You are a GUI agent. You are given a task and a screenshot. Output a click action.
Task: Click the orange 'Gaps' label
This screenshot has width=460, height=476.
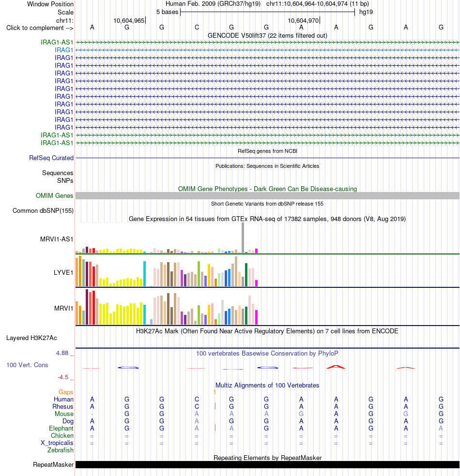click(66, 392)
